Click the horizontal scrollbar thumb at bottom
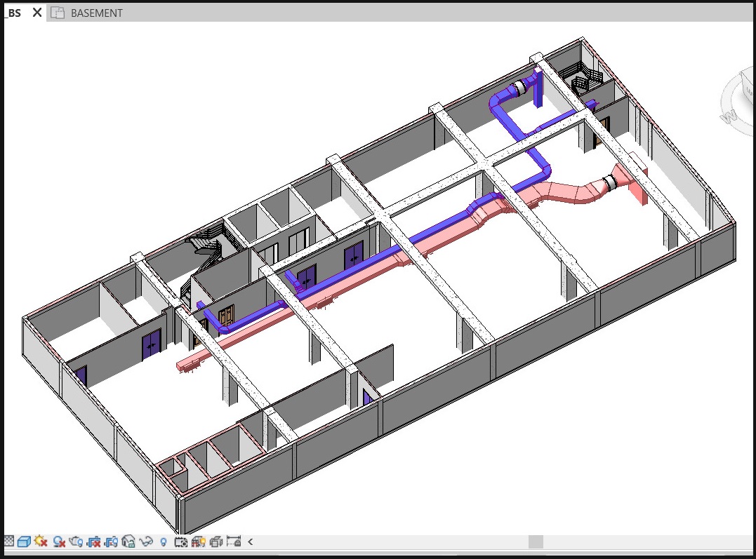The width and height of the screenshot is (756, 559). [536, 541]
